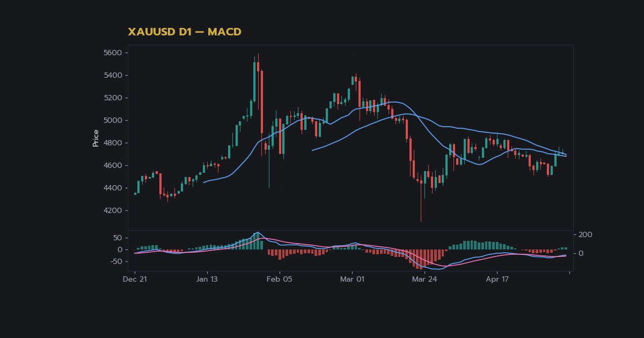644x338 pixels.
Task: Click the right histogram axis label 200
Action: click(586, 234)
